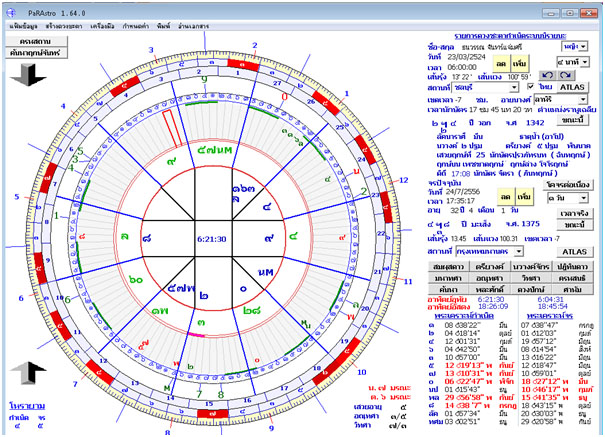Click ขณะนี้ button next to จ.ศ 1342

tap(573, 120)
